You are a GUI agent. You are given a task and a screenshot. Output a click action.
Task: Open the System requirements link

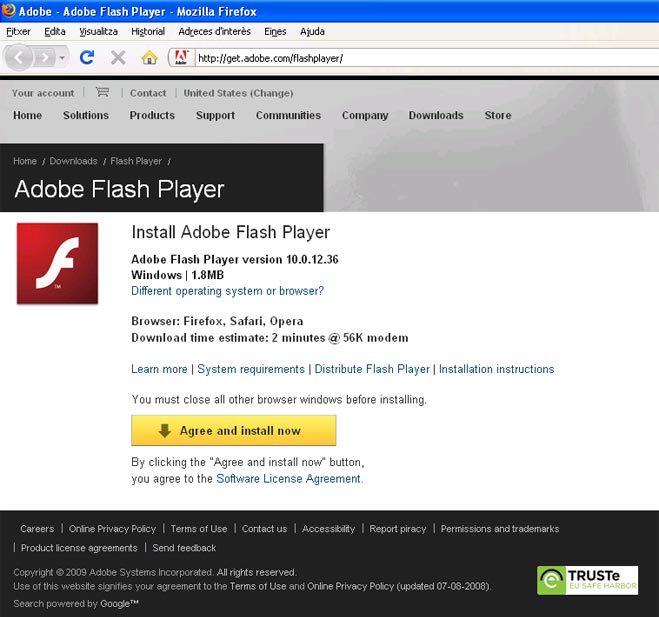click(251, 369)
